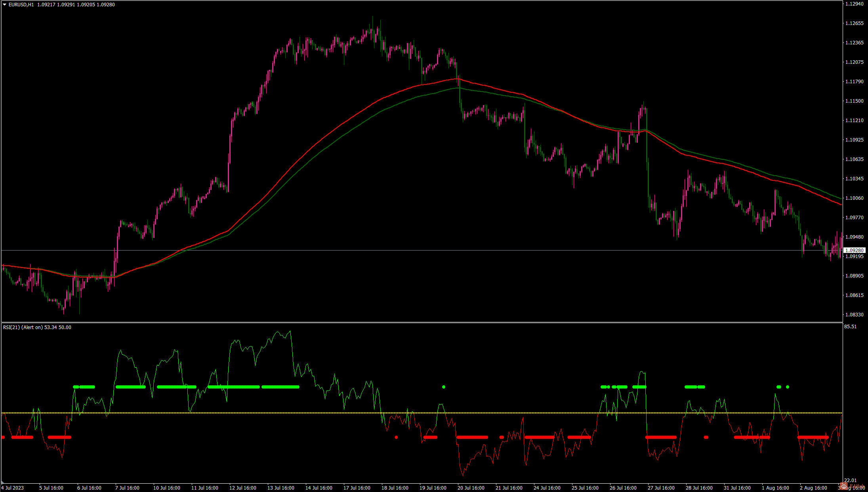The width and height of the screenshot is (868, 492).
Task: Click the 1.12940 price scale label
Action: point(854,4)
